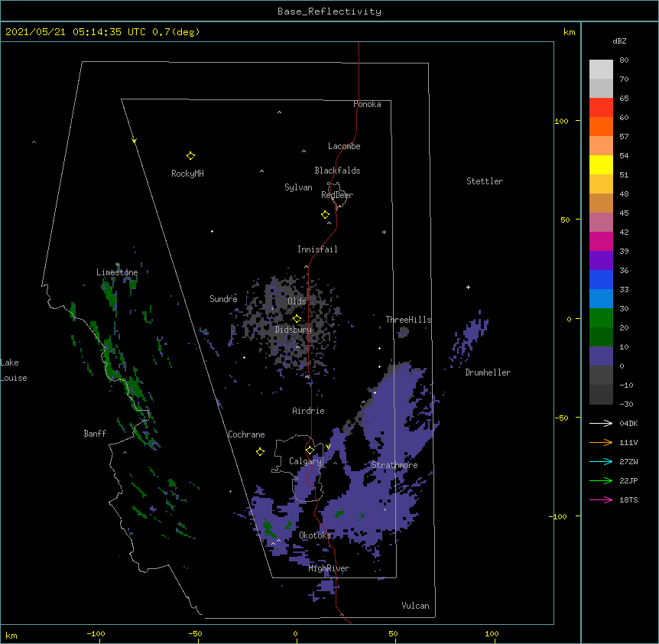Click the Vulcan town label
Screen dimensions: 659x644
(415, 606)
